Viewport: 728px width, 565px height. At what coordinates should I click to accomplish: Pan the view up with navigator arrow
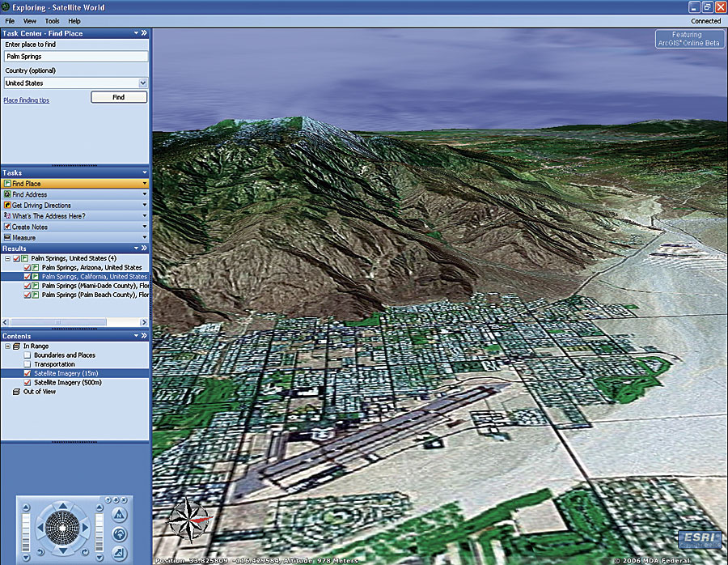coord(62,505)
